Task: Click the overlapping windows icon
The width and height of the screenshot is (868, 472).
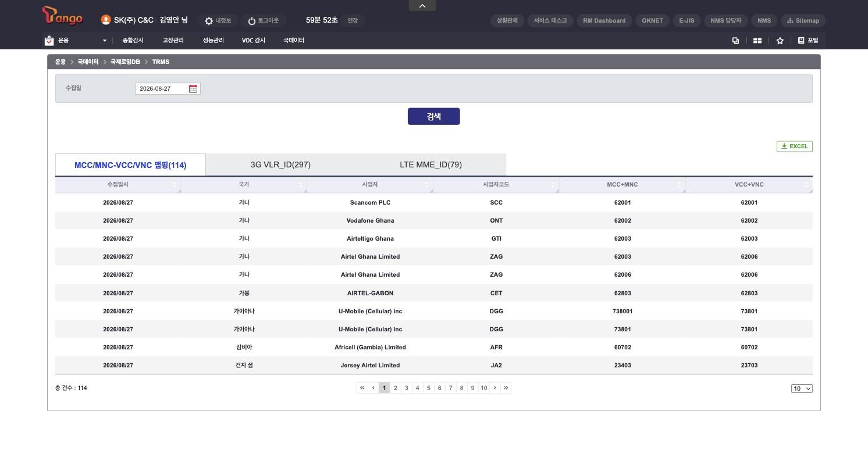Action: click(x=735, y=41)
